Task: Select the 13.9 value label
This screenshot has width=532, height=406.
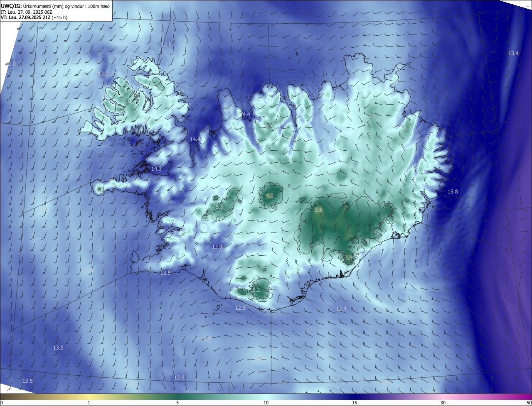Action: click(x=217, y=247)
